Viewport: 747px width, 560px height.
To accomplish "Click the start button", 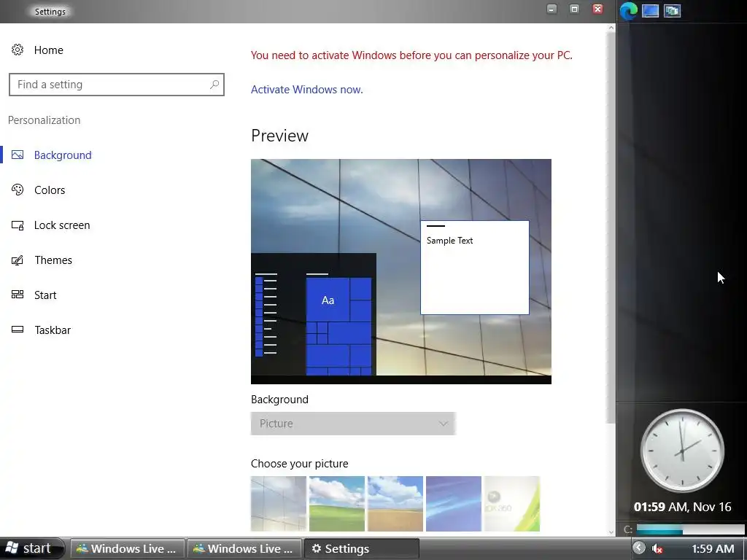I will tap(31, 548).
